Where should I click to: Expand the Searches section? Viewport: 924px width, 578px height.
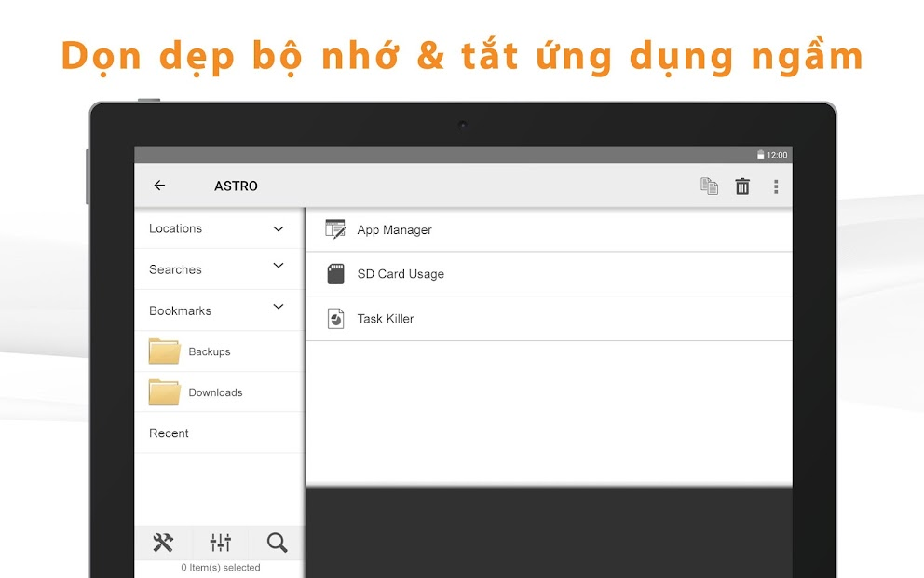click(279, 268)
